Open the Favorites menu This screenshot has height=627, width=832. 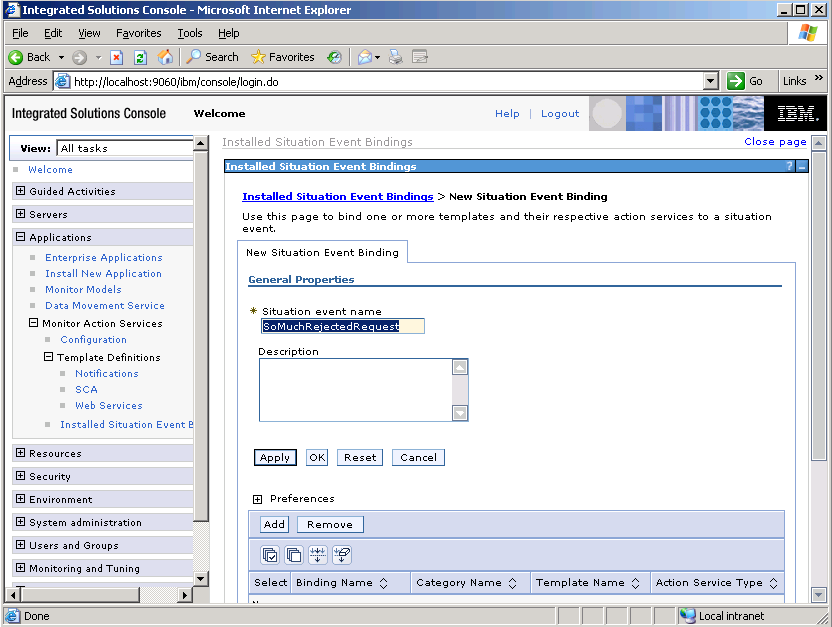(x=138, y=33)
